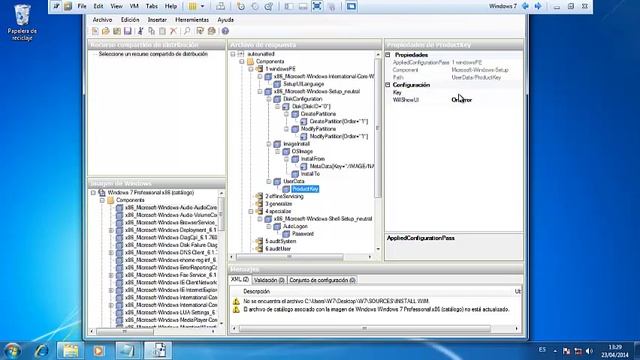The width and height of the screenshot is (640, 360).
Task: Click the VMware snapshot manager icon
Action: pyautogui.click(x=269, y=6)
